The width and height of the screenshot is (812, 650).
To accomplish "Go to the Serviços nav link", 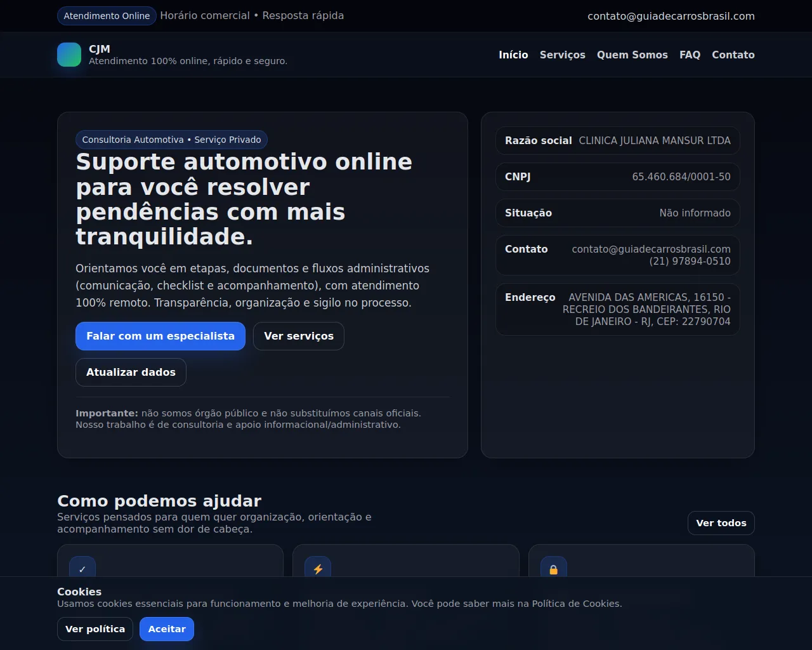I will click(x=563, y=55).
